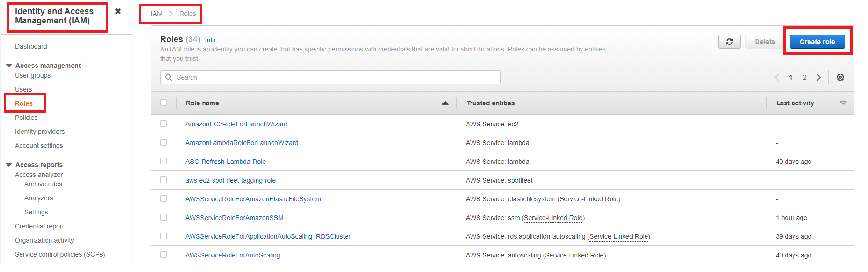Open AmazonLambdaRoleForLaunchWizard role
Screen dimensions: 868x272
[x=242, y=143]
